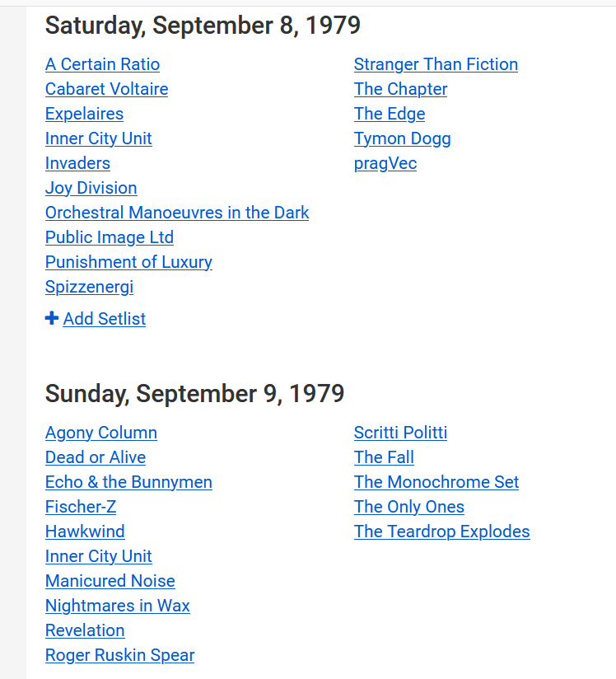The width and height of the screenshot is (616, 679).
Task: Open Echo & the Bunnymen link
Action: tap(129, 482)
